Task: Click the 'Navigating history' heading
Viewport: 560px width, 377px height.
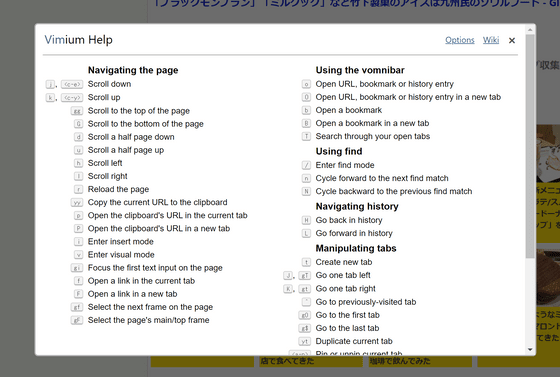Action: (x=357, y=206)
